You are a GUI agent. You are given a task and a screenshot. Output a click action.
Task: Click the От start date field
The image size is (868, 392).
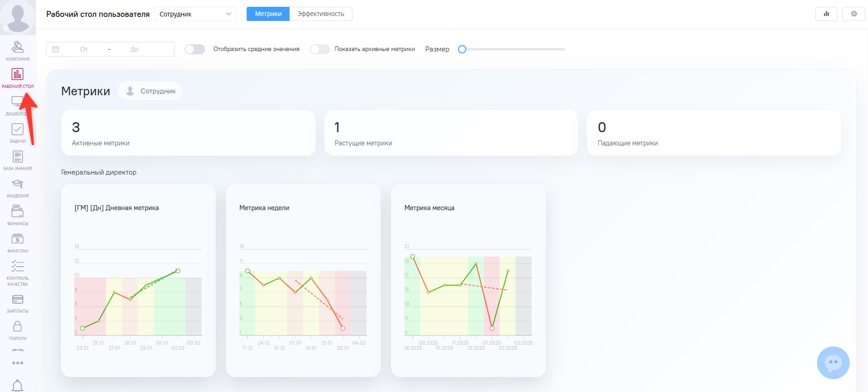click(x=84, y=49)
